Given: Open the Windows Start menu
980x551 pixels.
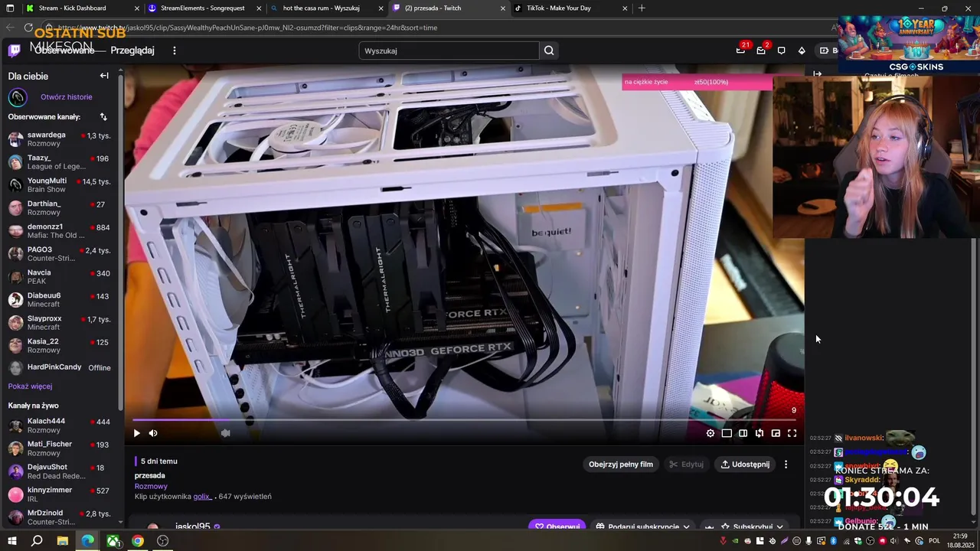Looking at the screenshot, I should coord(11,541).
